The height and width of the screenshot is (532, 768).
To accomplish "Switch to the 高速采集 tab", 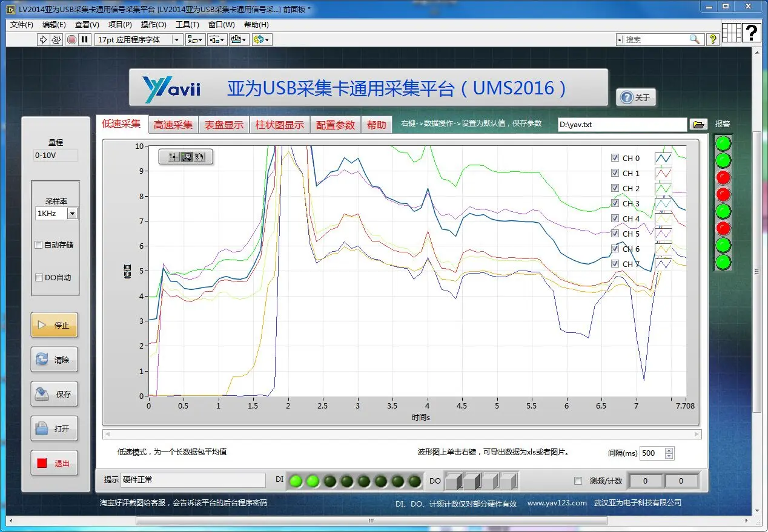I will [x=173, y=125].
